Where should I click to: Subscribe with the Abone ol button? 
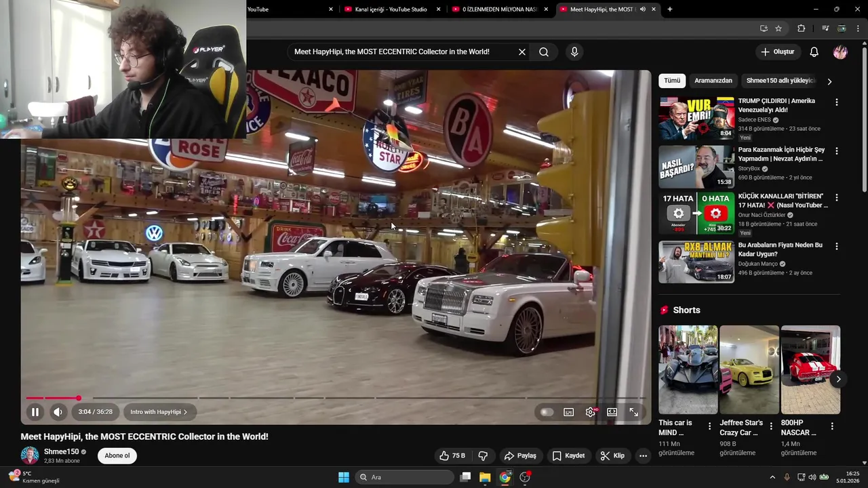[x=117, y=455]
